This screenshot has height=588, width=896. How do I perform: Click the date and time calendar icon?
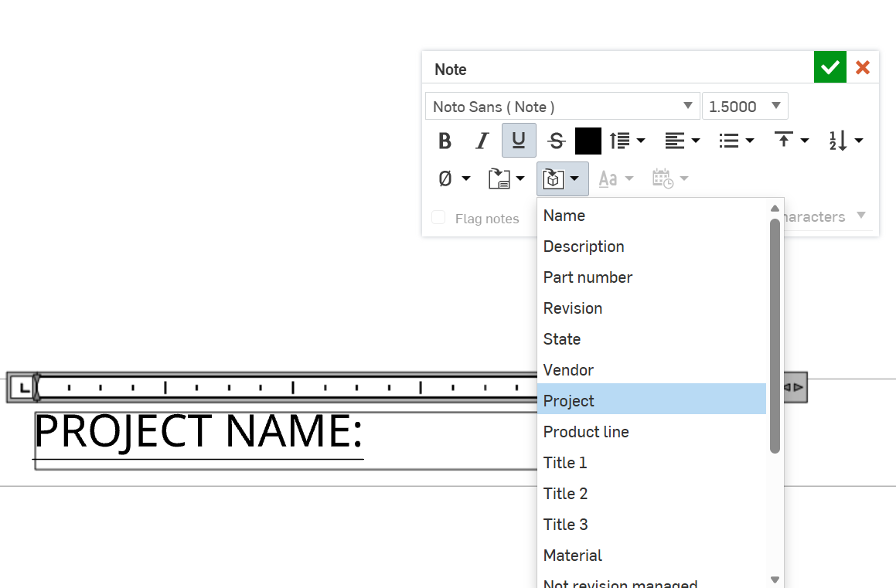click(x=663, y=178)
